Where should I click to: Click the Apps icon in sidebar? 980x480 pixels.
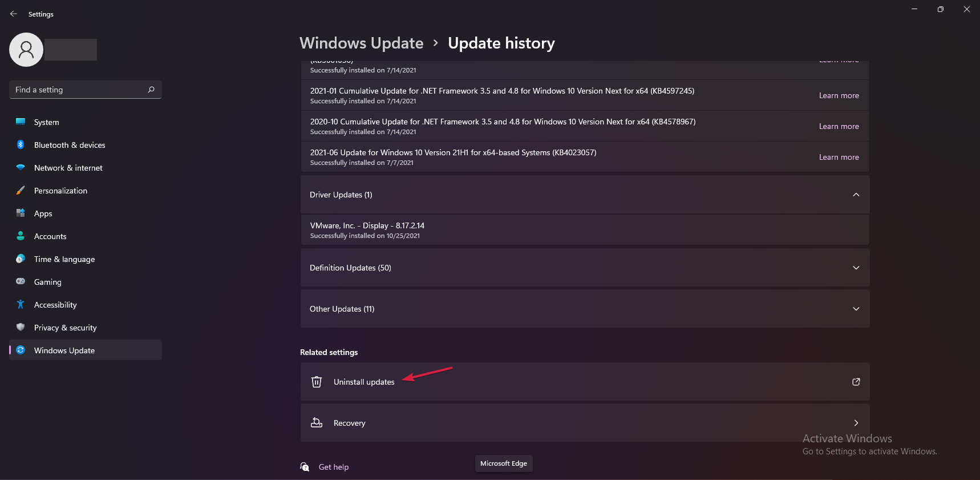click(x=21, y=213)
